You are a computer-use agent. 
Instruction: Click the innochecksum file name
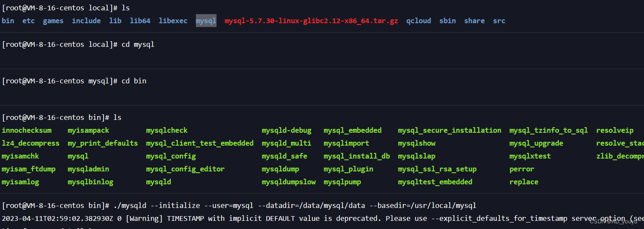27,130
